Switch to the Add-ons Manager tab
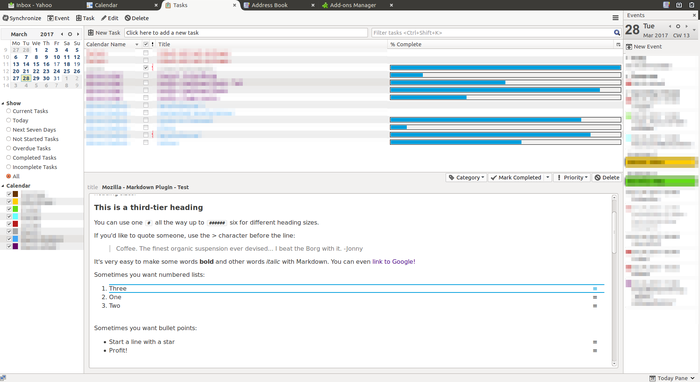The width and height of the screenshot is (700, 382). point(353,5)
